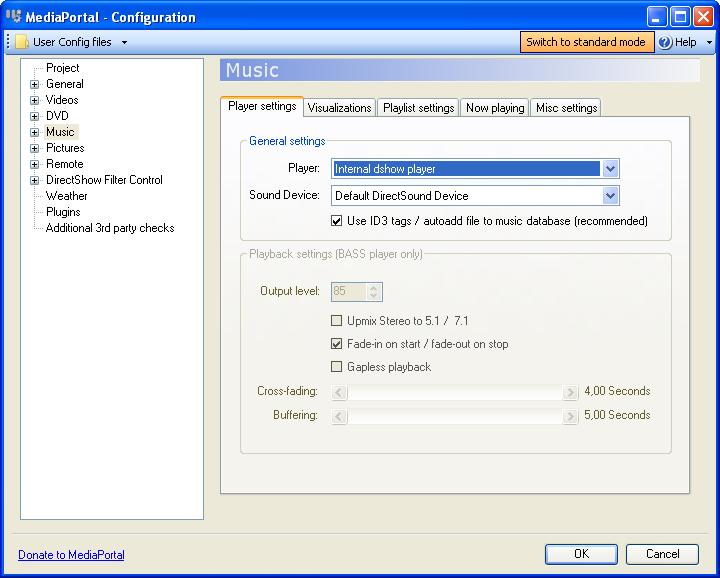This screenshot has width=720, height=578.
Task: Switch to the Playlist settings tab
Action: [x=418, y=108]
